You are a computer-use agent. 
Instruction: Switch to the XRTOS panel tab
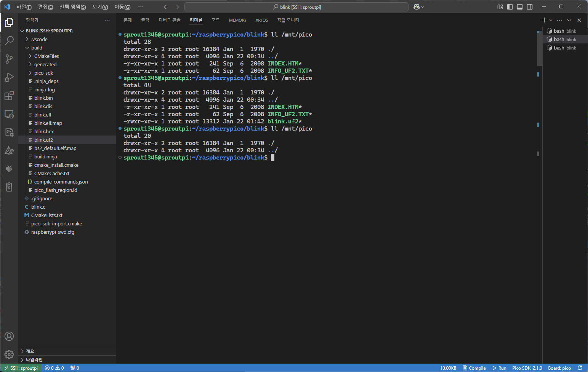coord(262,20)
